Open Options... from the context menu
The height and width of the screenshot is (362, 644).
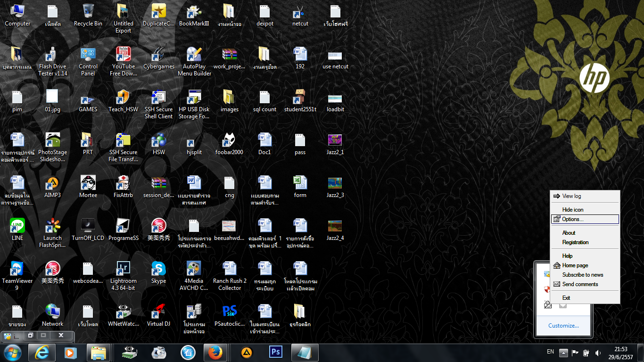(x=585, y=219)
